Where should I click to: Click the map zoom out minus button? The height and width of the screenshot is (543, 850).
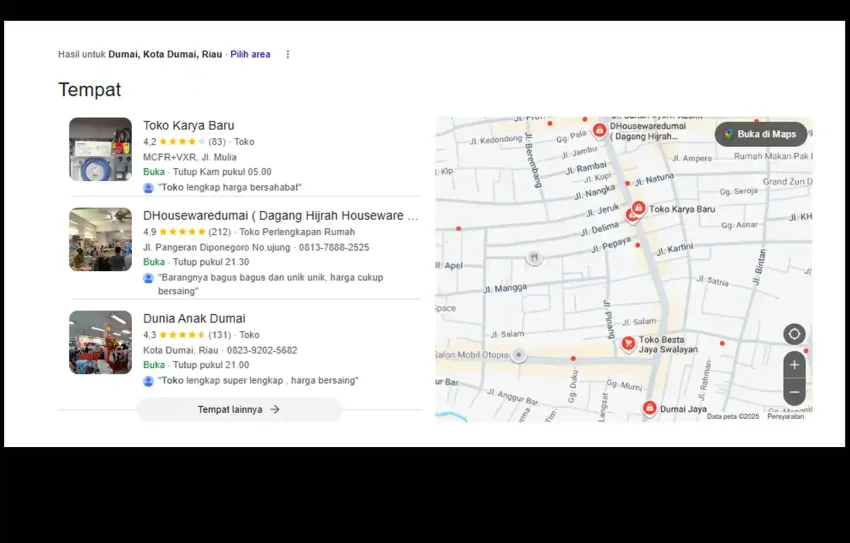[794, 392]
